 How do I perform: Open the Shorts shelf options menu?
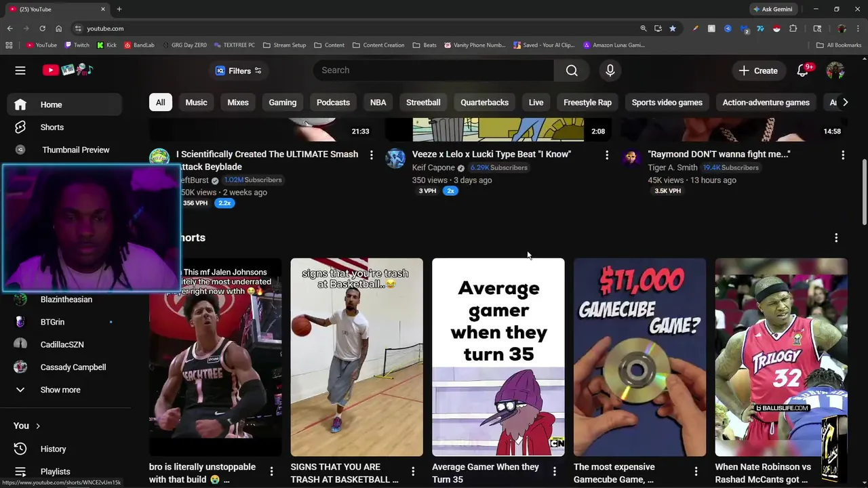pyautogui.click(x=836, y=238)
